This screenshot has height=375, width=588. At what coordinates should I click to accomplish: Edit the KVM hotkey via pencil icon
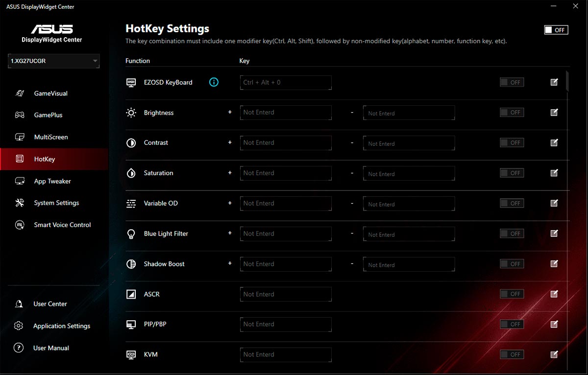coord(554,354)
